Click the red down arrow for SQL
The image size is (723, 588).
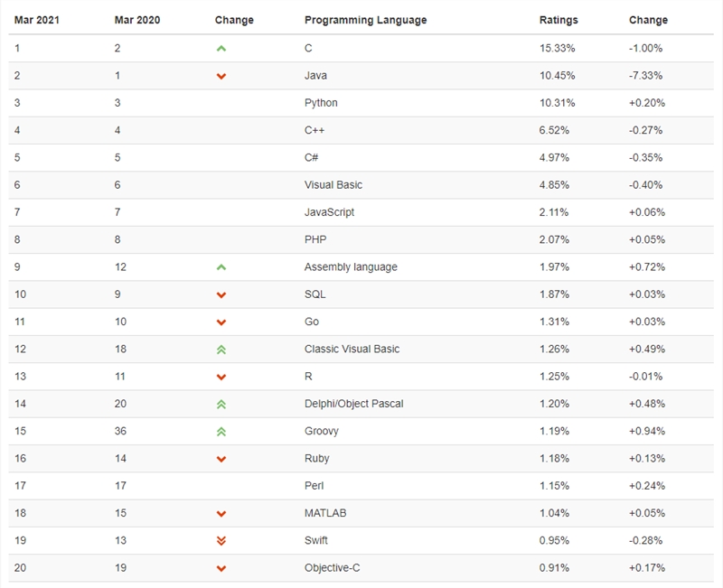pos(221,295)
